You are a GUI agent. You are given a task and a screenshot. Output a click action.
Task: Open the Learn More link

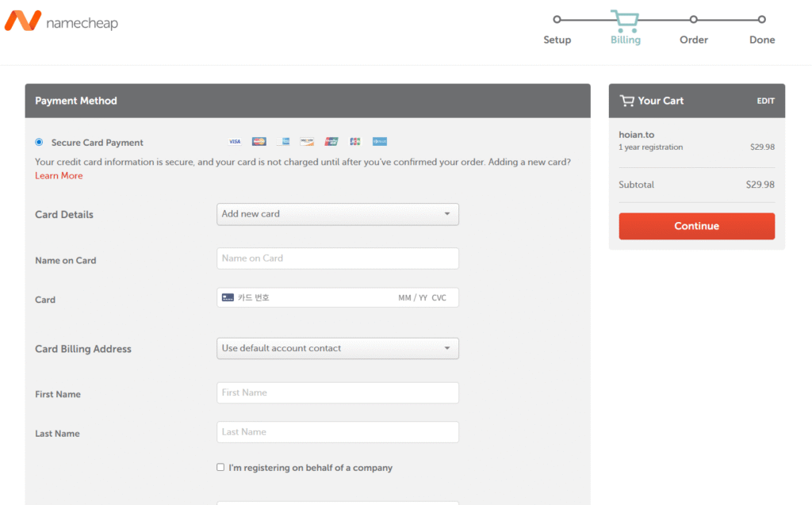click(59, 176)
